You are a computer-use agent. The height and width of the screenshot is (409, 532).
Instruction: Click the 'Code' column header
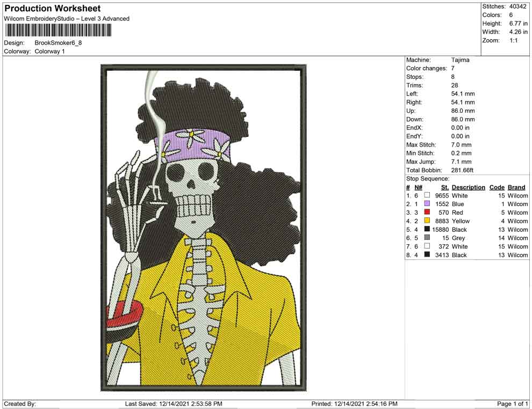[x=497, y=187]
